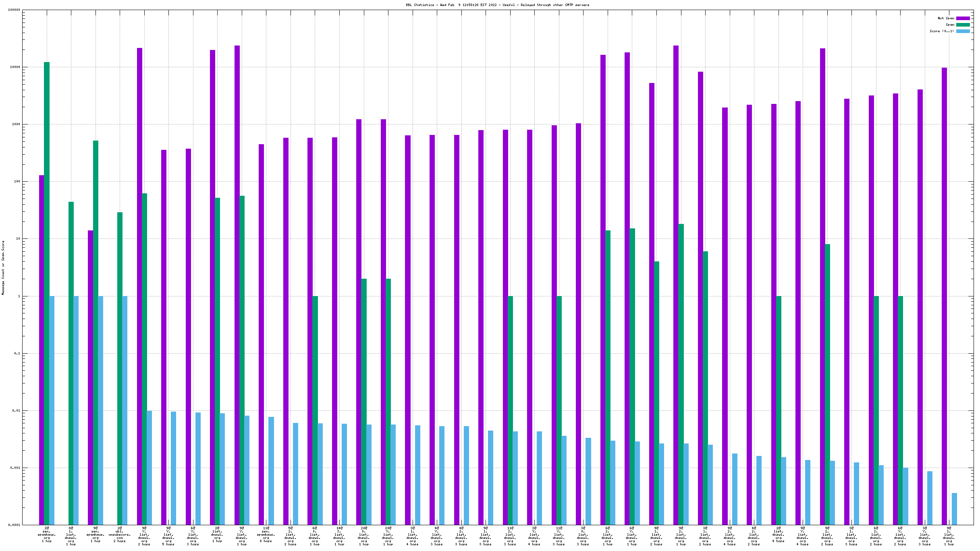
Task: Click the vertical 'Message Count or Spam Score' axis label
Action: coord(3,268)
